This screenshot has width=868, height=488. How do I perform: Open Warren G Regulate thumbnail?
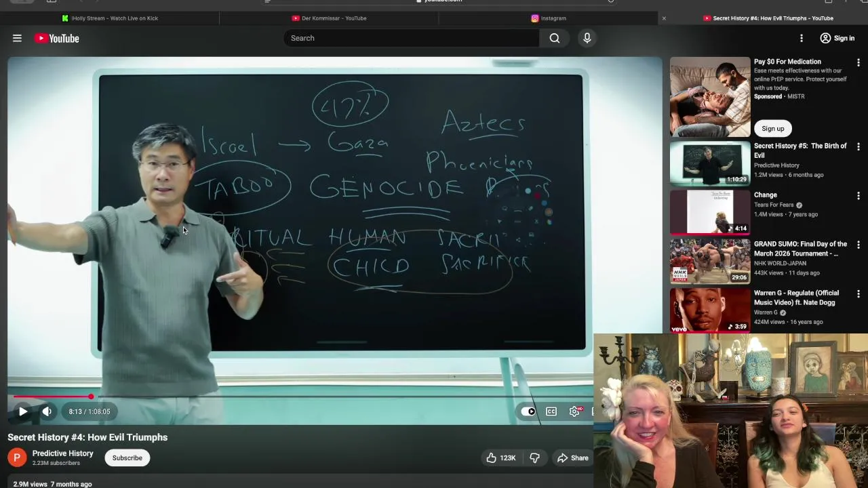point(710,310)
